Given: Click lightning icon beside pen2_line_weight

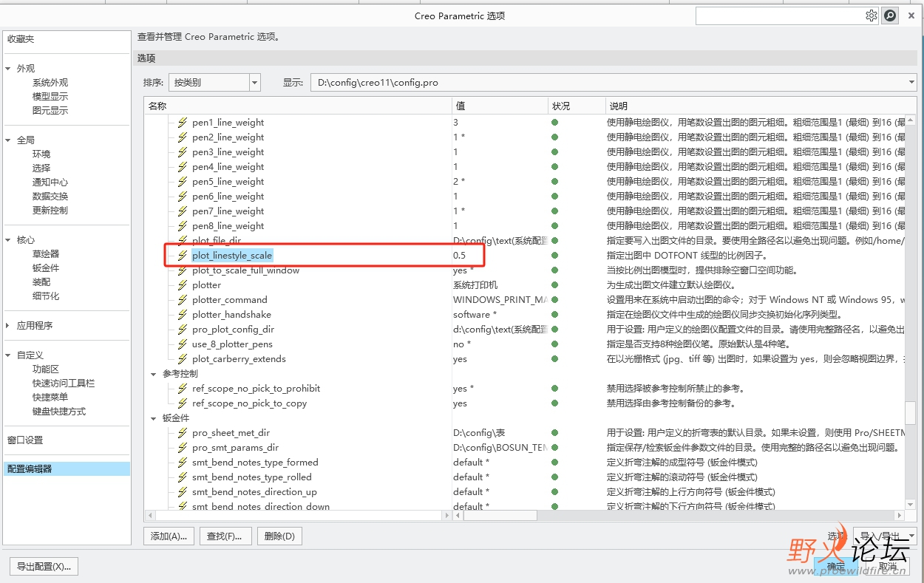Looking at the screenshot, I should (183, 137).
